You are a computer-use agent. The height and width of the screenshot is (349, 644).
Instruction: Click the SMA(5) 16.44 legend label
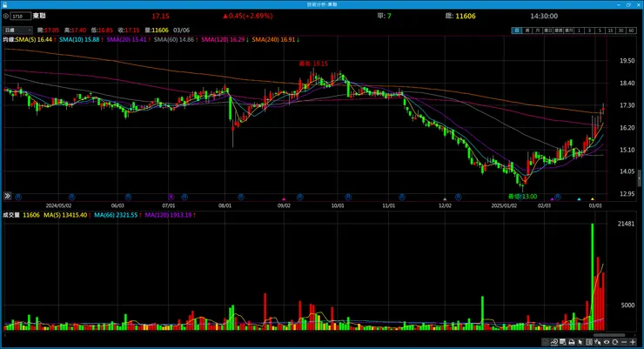coord(34,39)
